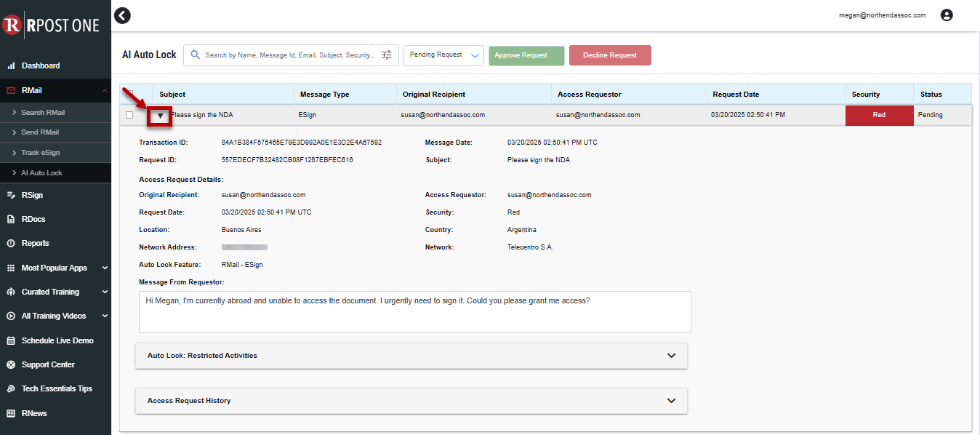Image resolution: width=980 pixels, height=435 pixels.
Task: Click the Decline Request button
Action: (610, 55)
